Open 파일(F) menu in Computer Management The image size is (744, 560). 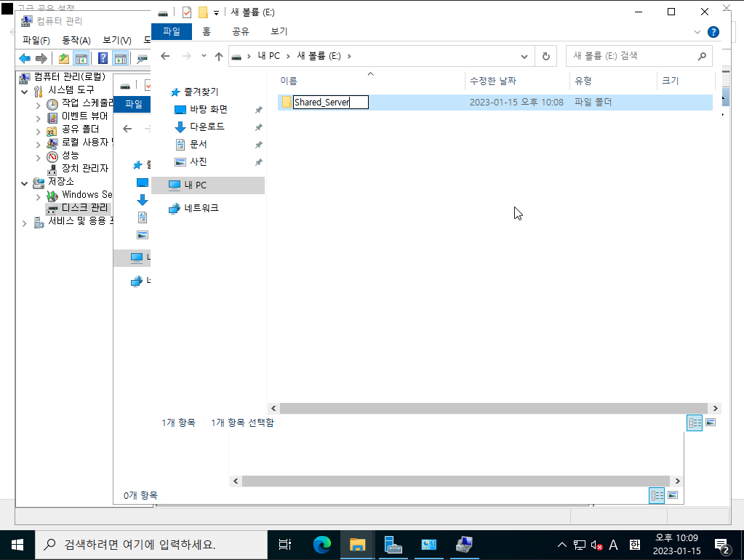(x=36, y=40)
